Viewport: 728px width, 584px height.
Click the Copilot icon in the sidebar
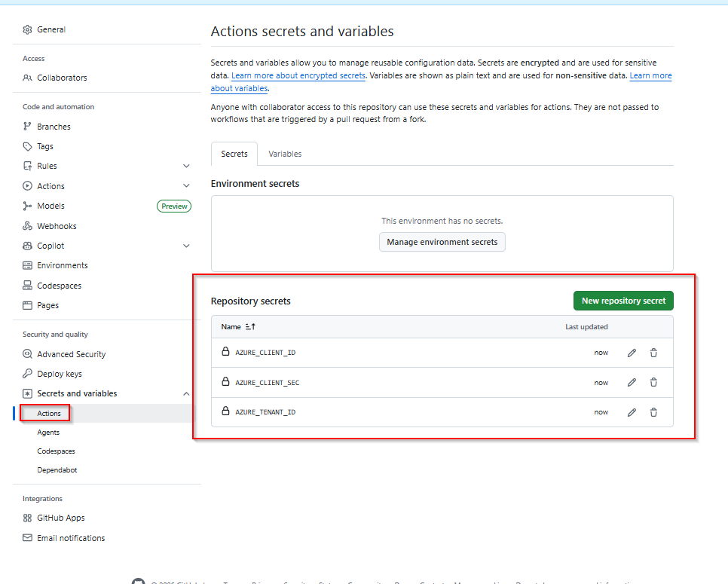point(27,246)
